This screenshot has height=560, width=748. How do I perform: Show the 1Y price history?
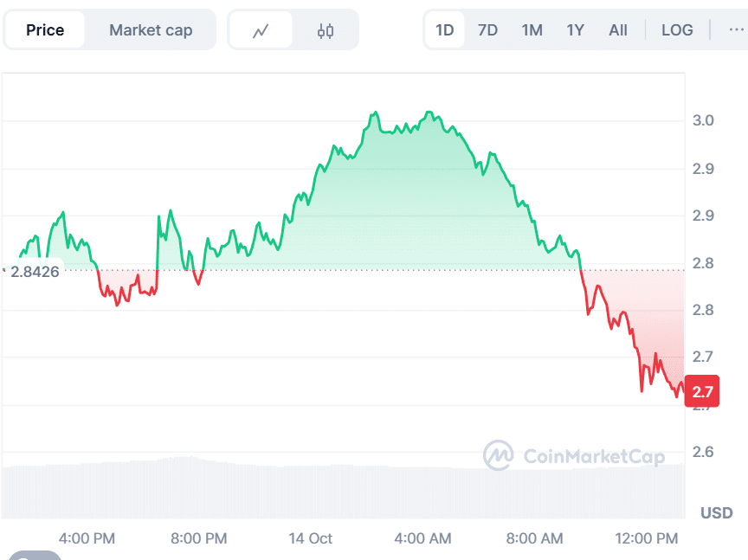tap(576, 30)
